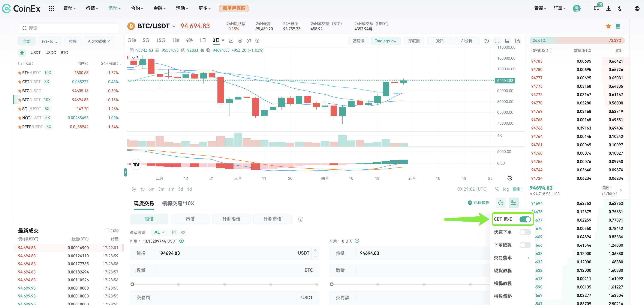Click the 新用戶專區 button
This screenshot has height=305, width=644.
pos(234,9)
